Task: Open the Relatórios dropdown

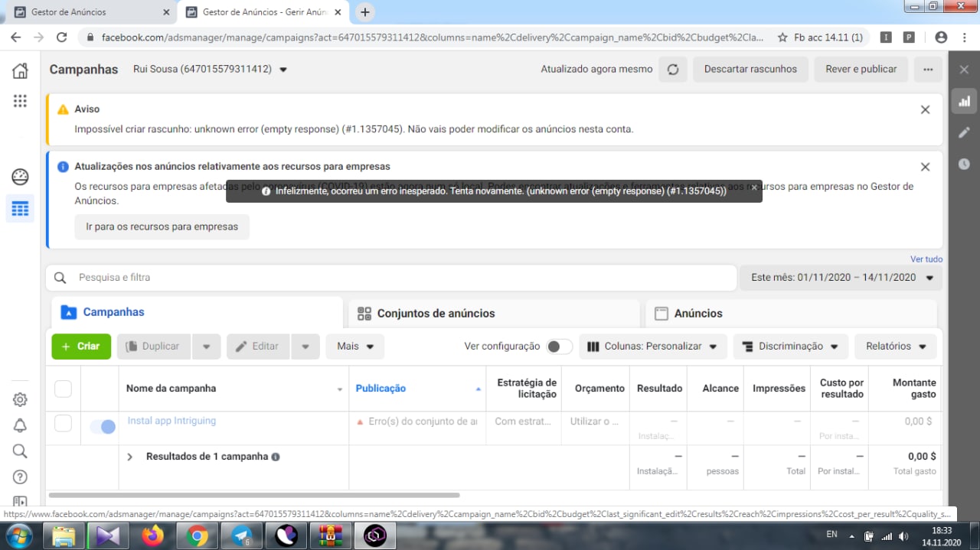Action: point(896,347)
